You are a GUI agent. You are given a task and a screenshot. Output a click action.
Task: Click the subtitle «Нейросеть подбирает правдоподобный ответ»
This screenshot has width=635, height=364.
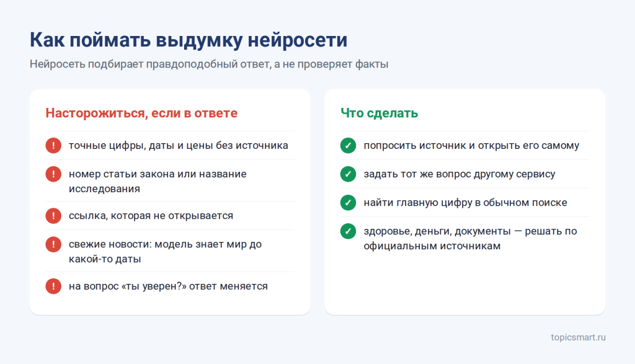click(x=150, y=64)
